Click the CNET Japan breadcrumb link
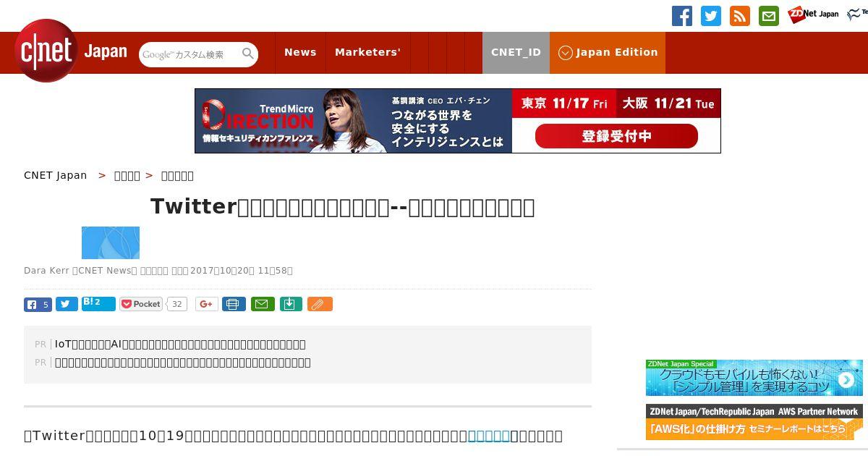Image resolution: width=868 pixels, height=456 pixels. pyautogui.click(x=56, y=175)
